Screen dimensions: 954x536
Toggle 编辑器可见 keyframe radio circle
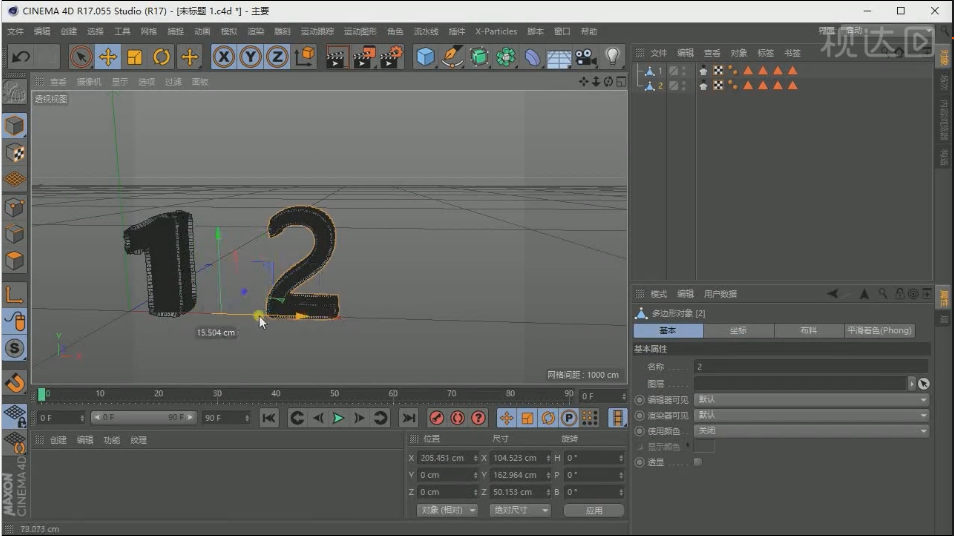coord(639,400)
